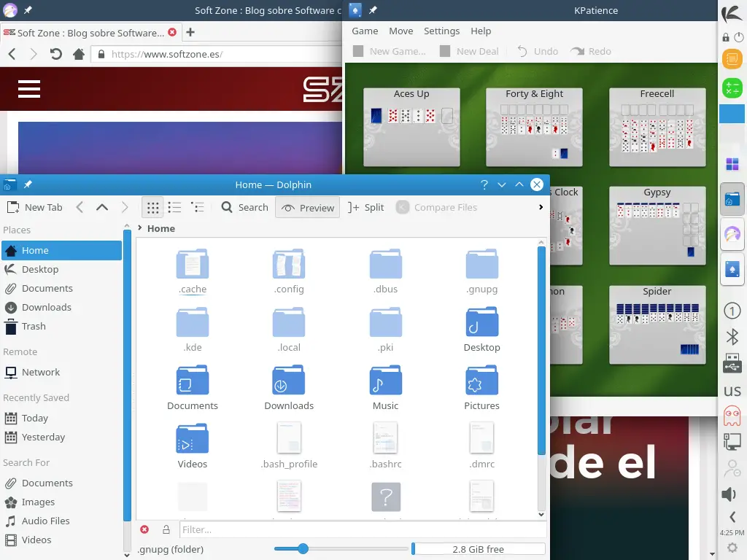
Task: Choose the Forty & Eight game
Action: coord(534,127)
